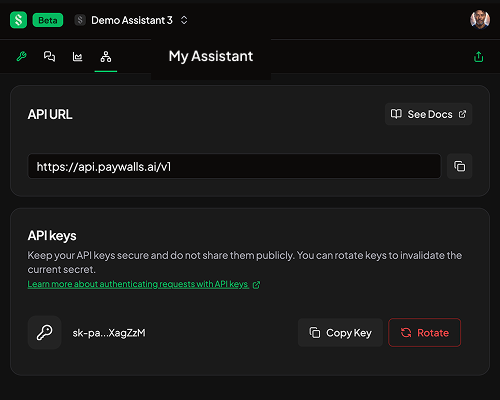Open the authenticating requests with API keys link
This screenshot has width=500, height=400.
point(144,284)
